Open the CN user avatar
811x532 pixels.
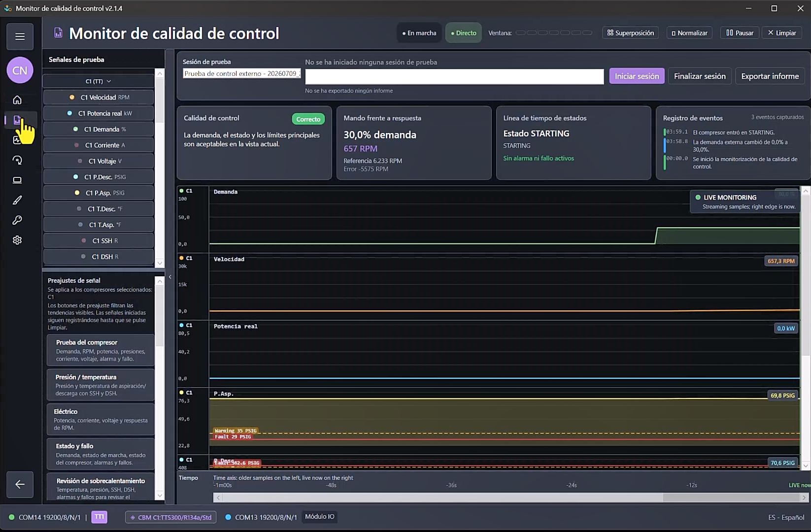[20, 70]
